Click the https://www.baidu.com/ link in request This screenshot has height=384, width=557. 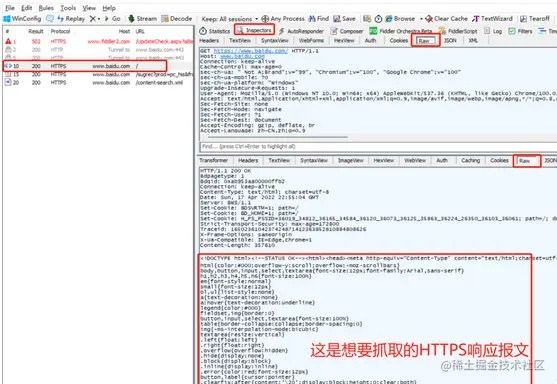coord(251,51)
